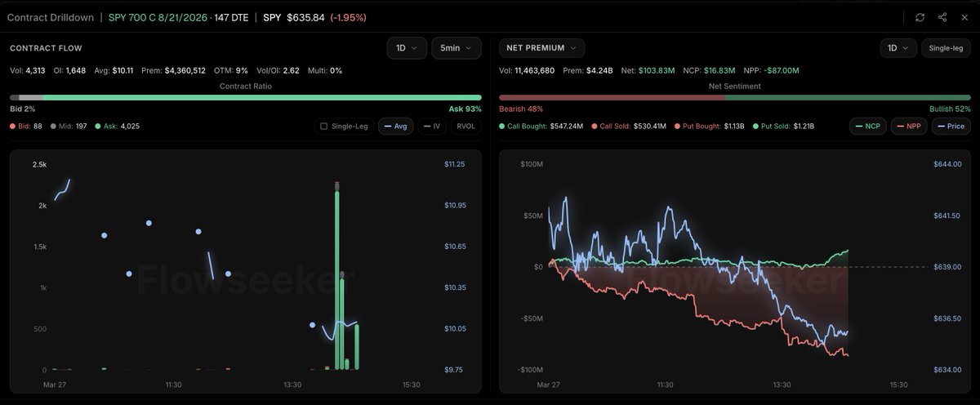The height and width of the screenshot is (405, 980).
Task: Click the (-1.95%) change value
Action: click(348, 17)
